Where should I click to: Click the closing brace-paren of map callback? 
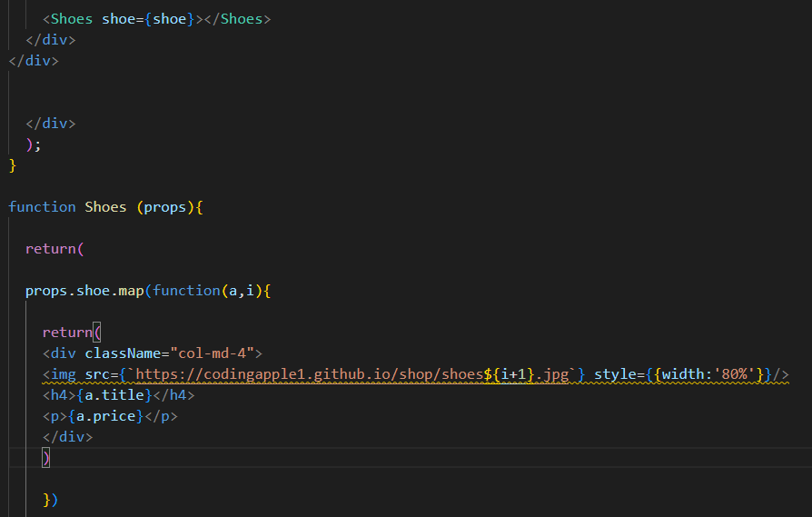[x=50, y=500]
